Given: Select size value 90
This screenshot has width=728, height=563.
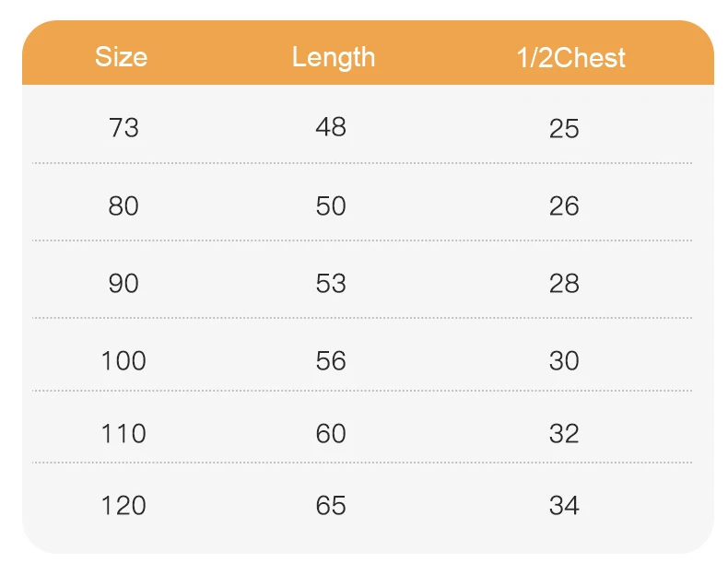Looking at the screenshot, I should click(x=123, y=283).
